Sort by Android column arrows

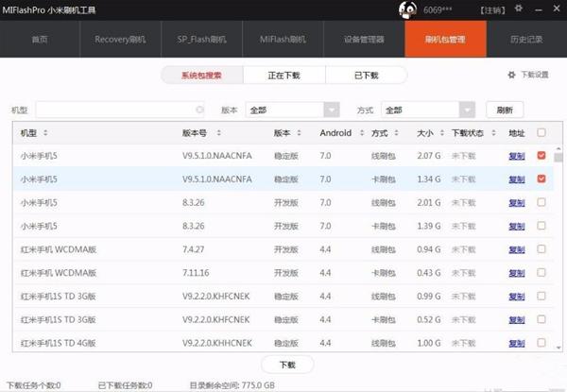click(362, 132)
